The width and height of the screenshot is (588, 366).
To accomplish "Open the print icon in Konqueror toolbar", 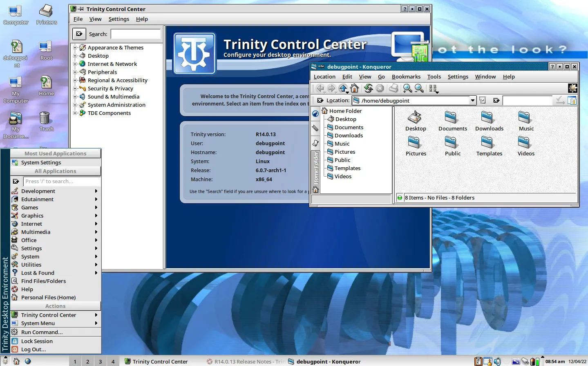I will 393,88.
